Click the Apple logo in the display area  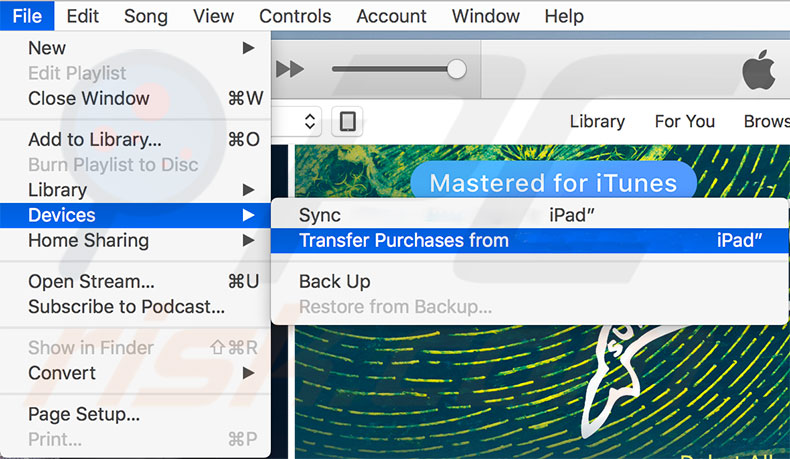pyautogui.click(x=759, y=70)
